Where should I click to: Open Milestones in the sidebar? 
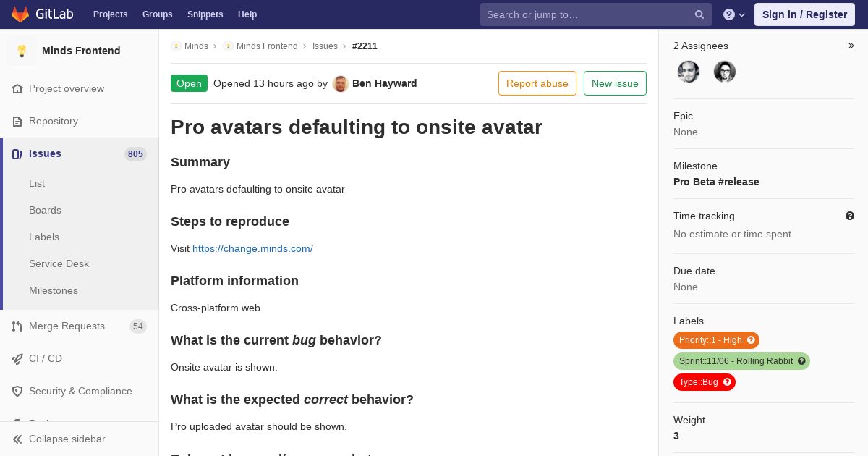[x=54, y=290]
